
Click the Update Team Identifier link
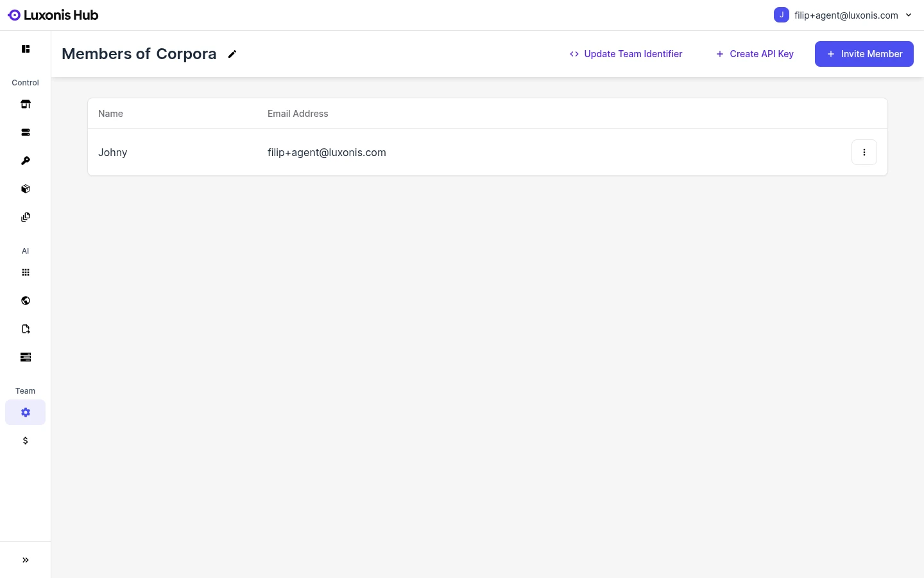click(626, 54)
